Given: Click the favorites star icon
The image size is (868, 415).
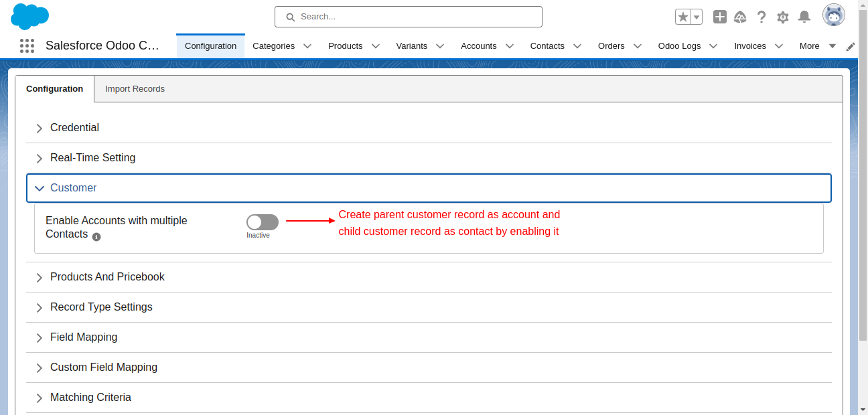Looking at the screenshot, I should point(682,17).
